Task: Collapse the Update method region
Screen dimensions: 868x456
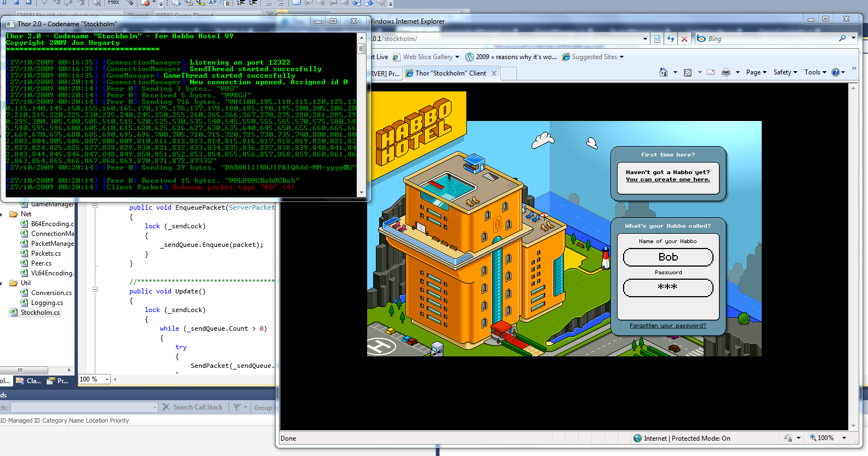Action: 95,290
